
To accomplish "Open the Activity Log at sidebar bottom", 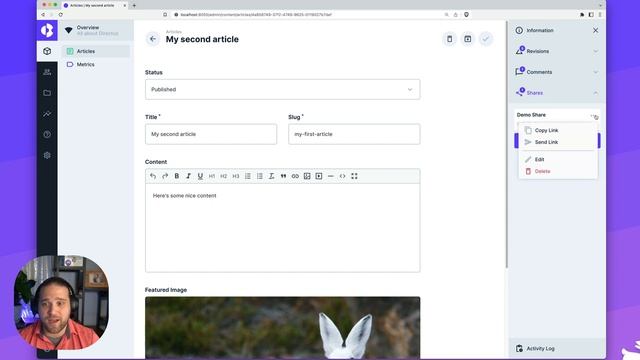I will click(557, 349).
